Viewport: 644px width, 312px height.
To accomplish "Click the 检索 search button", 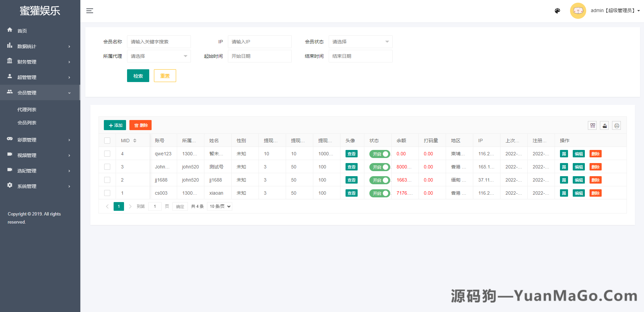I will (138, 76).
